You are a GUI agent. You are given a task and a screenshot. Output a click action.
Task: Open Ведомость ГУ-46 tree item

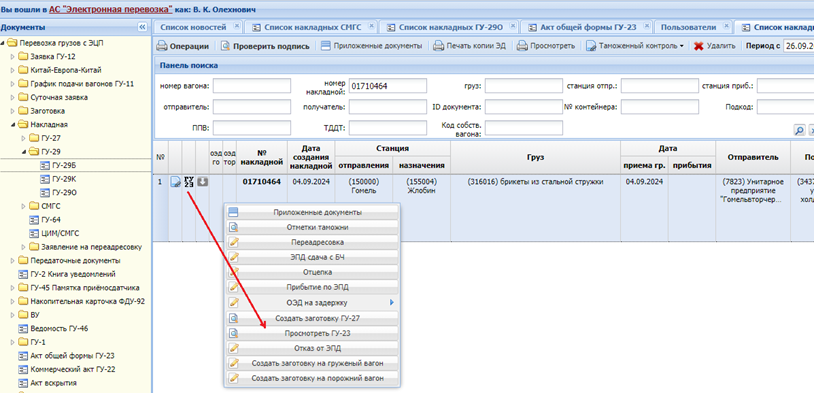59,329
